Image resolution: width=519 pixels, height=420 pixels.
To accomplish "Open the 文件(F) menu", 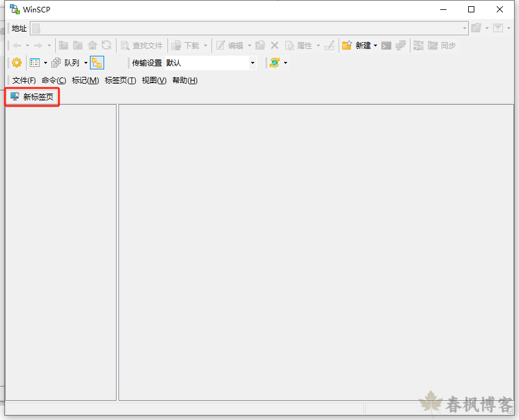I will pos(24,81).
